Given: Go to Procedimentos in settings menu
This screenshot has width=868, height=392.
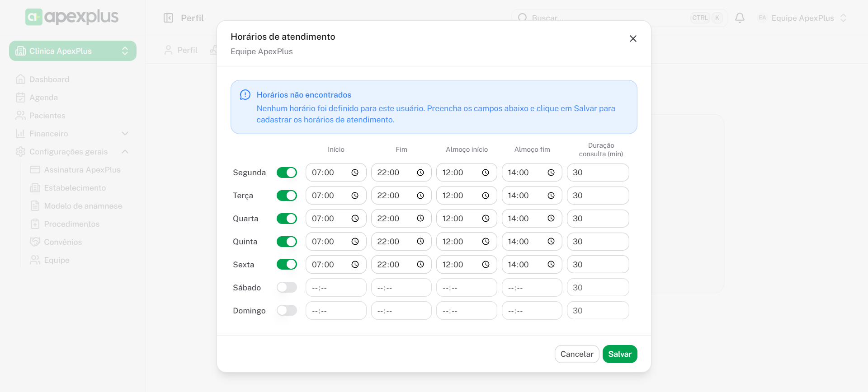Looking at the screenshot, I should point(71,224).
